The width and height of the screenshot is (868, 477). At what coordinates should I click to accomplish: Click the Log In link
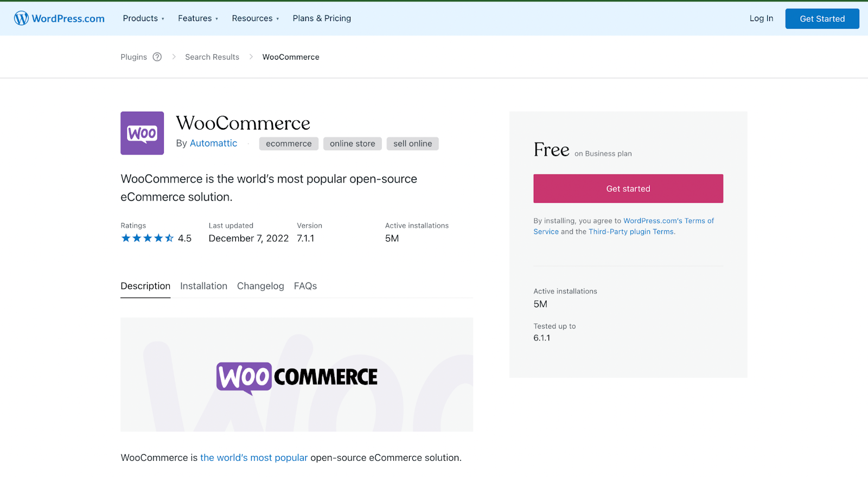pyautogui.click(x=761, y=18)
